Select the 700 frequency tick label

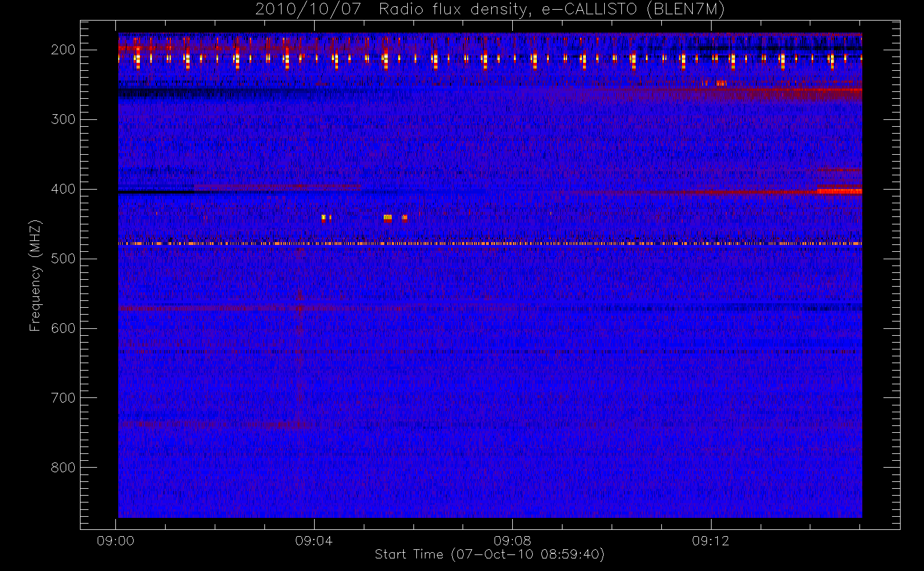[63, 398]
